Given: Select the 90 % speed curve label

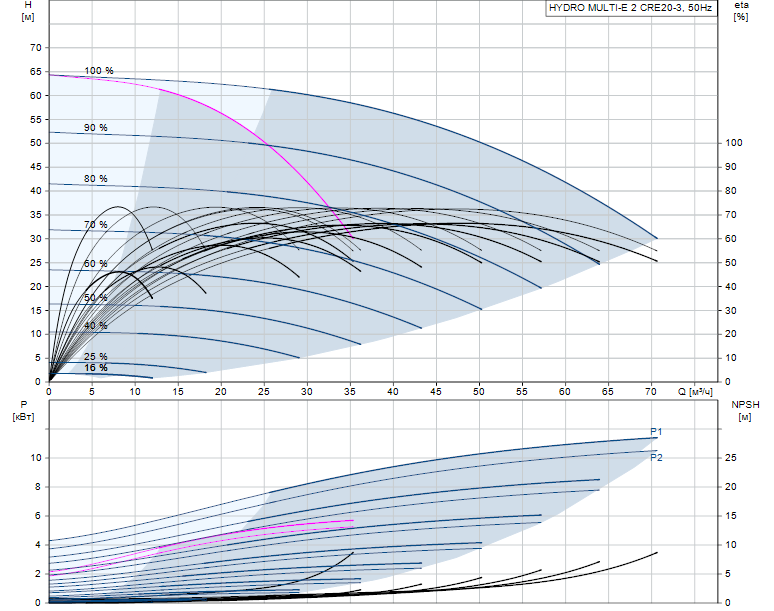Looking at the screenshot, I should point(95,127).
